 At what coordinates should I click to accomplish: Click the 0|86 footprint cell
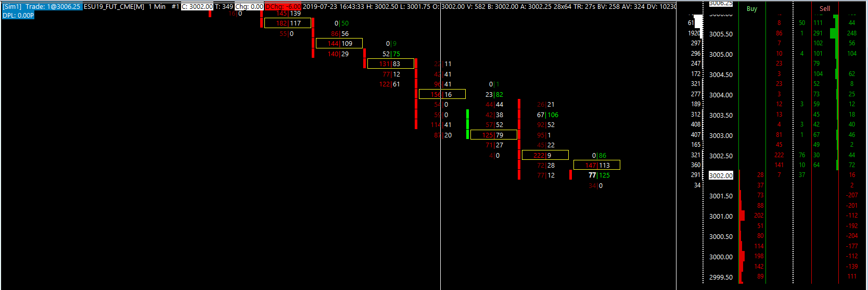tap(599, 155)
